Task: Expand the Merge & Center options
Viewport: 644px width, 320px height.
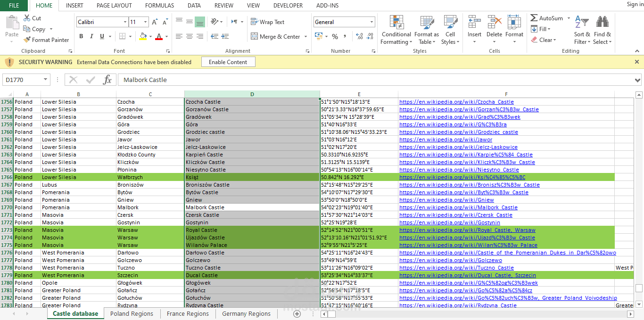Action: pos(305,36)
